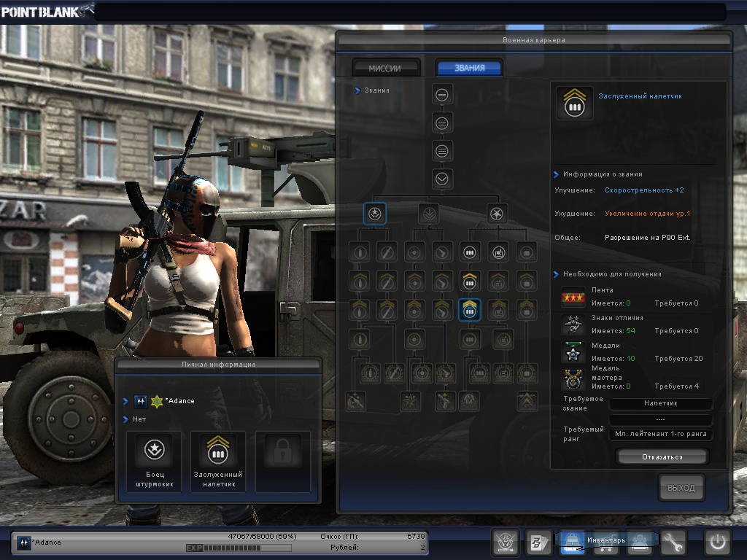Image resolution: width=747 pixels, height=560 pixels.
Task: Select the three-line circle rank icon
Action: 442,152
